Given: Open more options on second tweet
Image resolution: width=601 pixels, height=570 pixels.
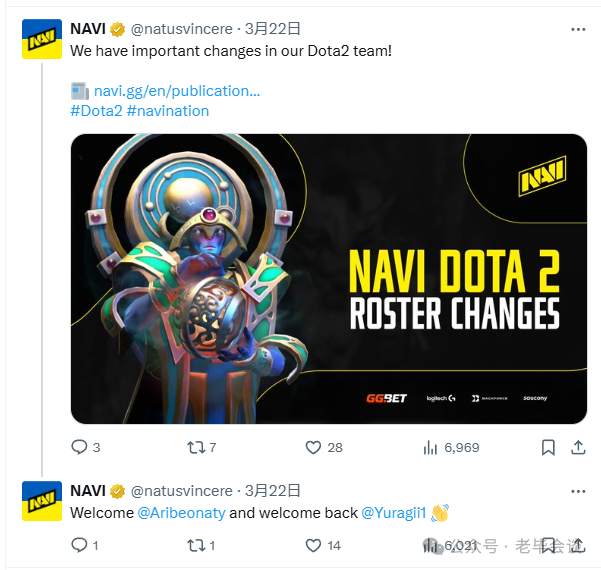Looking at the screenshot, I should tap(578, 491).
